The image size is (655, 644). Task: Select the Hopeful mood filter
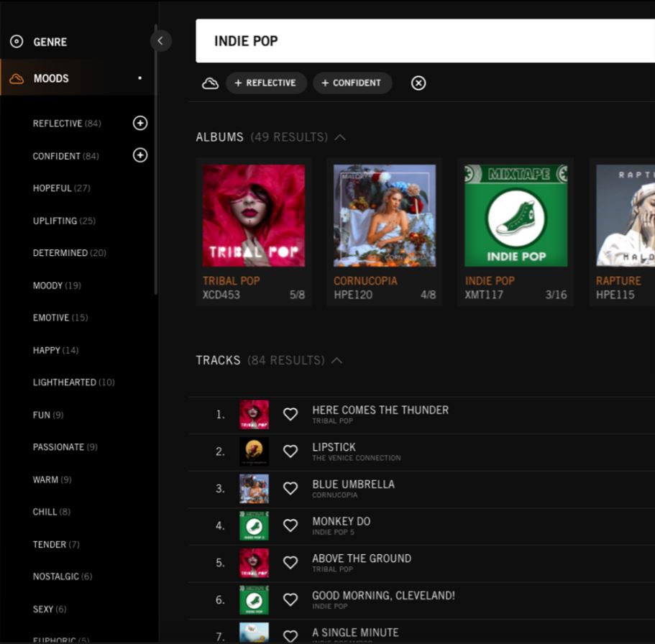(52, 188)
